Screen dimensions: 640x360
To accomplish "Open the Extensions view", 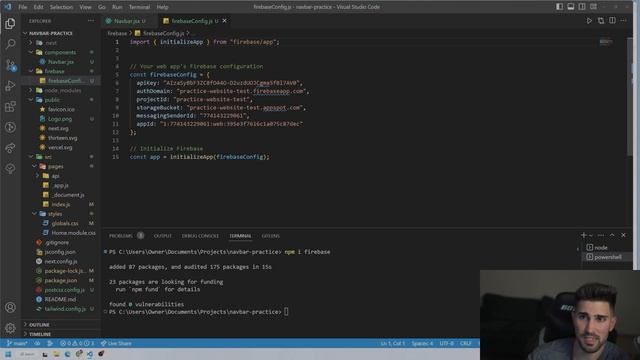I will 10,107.
